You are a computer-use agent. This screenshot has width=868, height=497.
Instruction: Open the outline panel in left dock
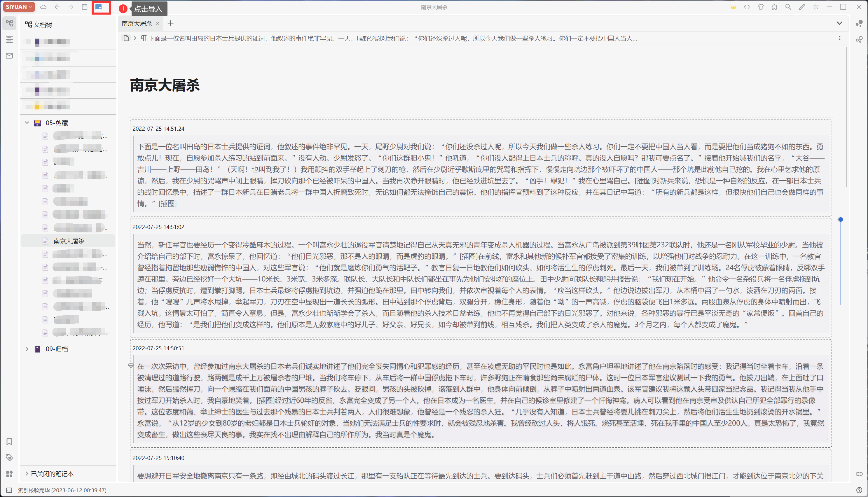[9, 40]
